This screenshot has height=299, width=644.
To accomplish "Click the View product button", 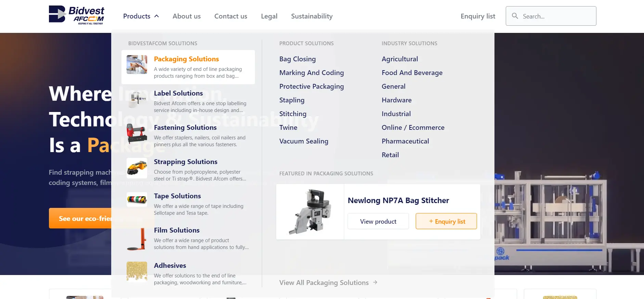I will coord(378,221).
